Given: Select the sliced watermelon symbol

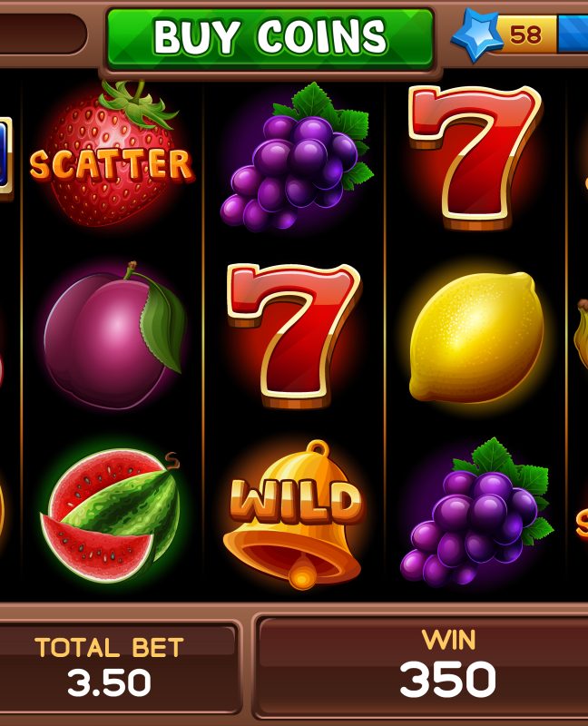Looking at the screenshot, I should point(111,515).
